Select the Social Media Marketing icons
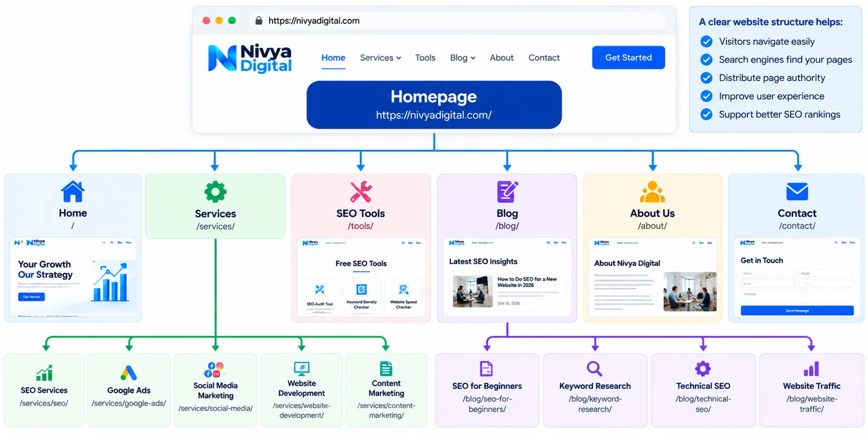This screenshot has width=868, height=434. [215, 370]
